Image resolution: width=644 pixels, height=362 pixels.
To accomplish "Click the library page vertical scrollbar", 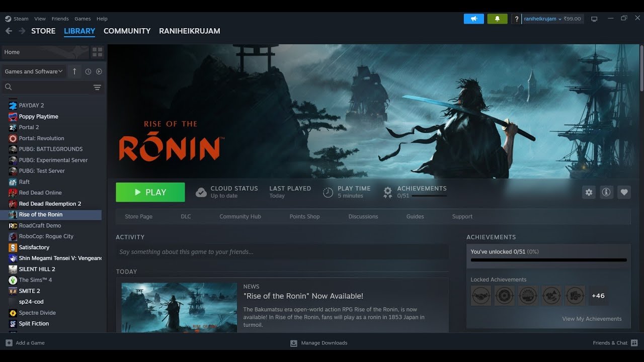I will point(641,68).
